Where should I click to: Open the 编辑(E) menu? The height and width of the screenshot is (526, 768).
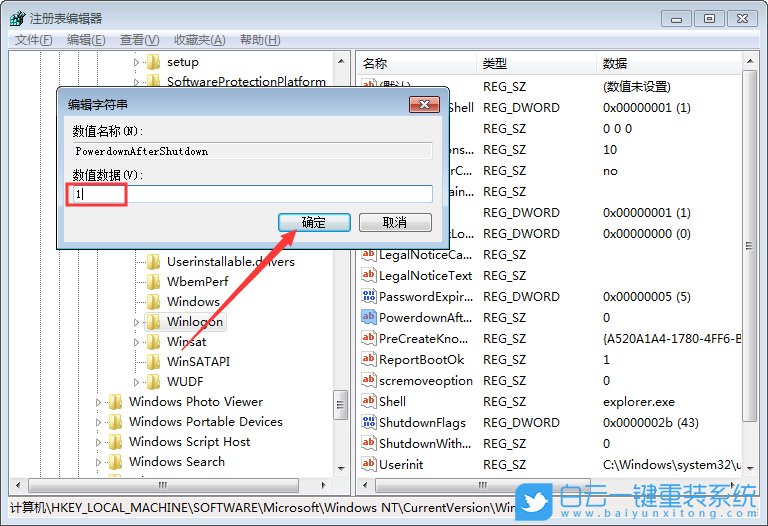(x=86, y=40)
